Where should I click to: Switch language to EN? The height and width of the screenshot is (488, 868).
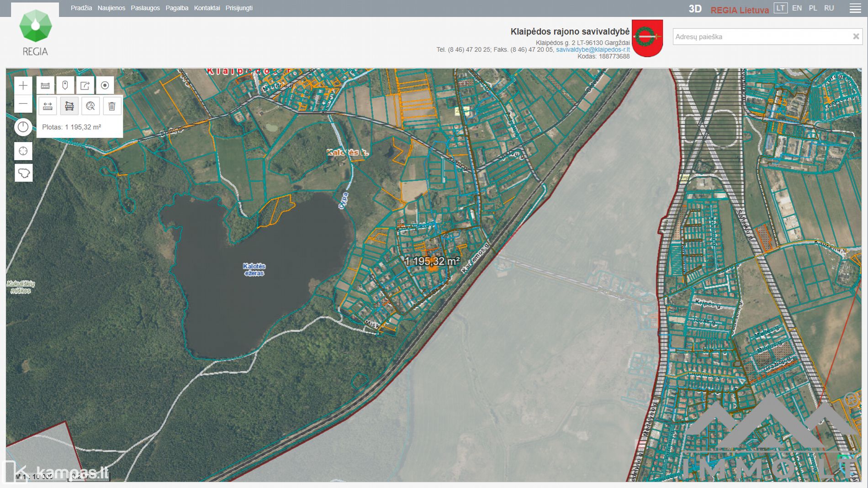797,8
